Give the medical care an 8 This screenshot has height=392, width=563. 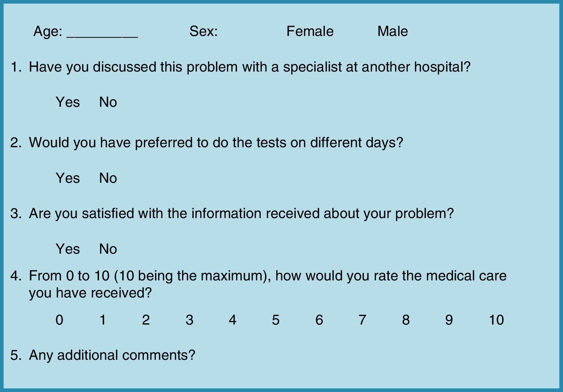coord(406,320)
